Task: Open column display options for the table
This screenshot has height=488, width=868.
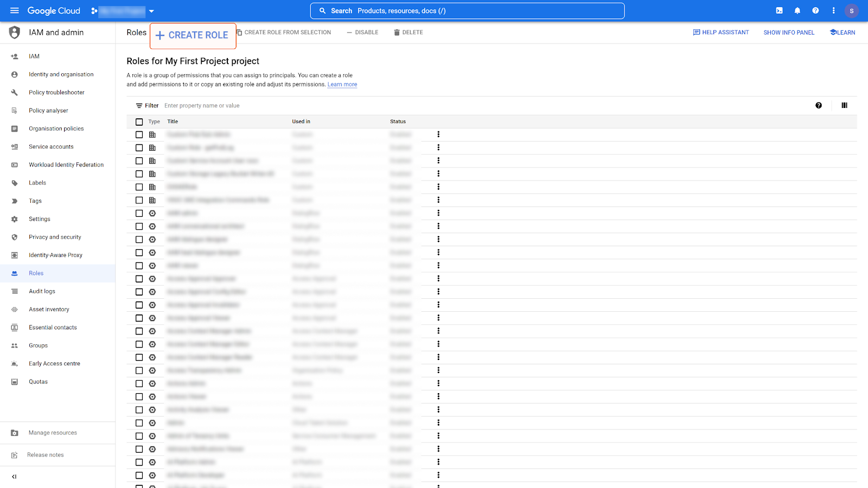Action: pyautogui.click(x=845, y=106)
